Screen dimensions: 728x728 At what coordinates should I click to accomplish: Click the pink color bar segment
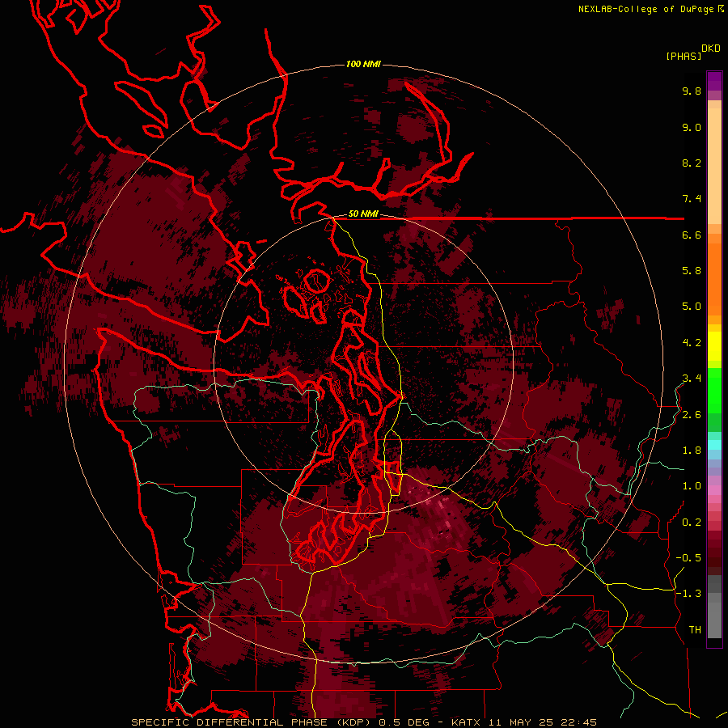pyautogui.click(x=714, y=490)
